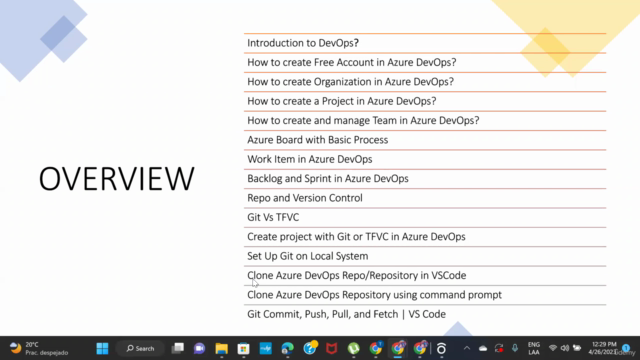Open Task View on the taskbar

178,348
